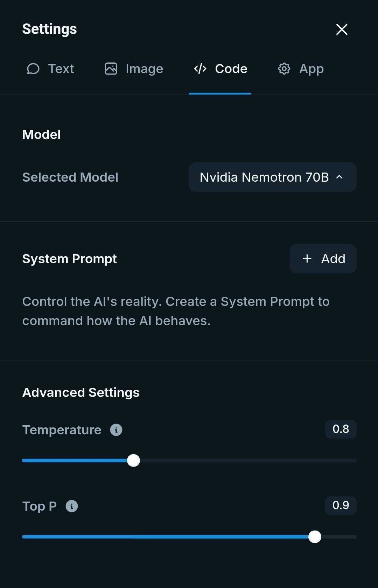Click the Top P value field showing 0.9

(x=341, y=505)
